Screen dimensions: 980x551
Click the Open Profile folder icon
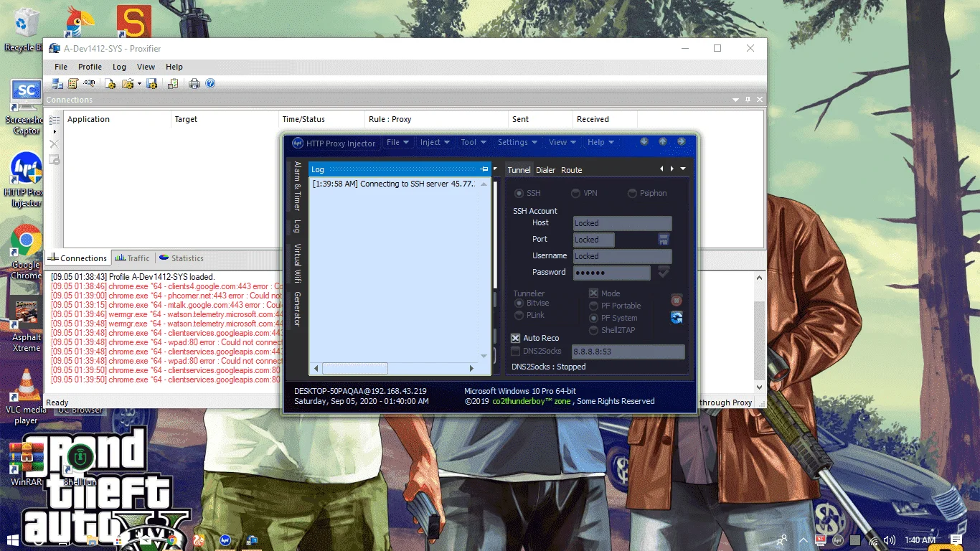(x=128, y=84)
